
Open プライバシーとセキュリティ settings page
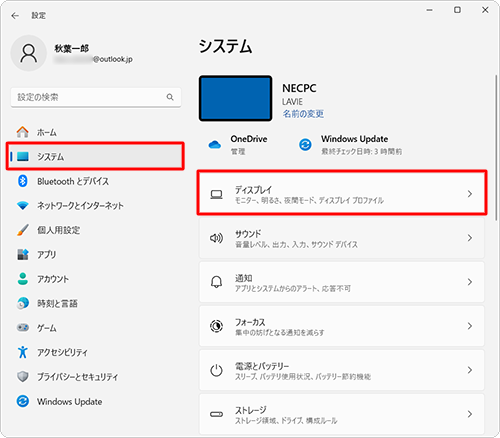[95, 377]
